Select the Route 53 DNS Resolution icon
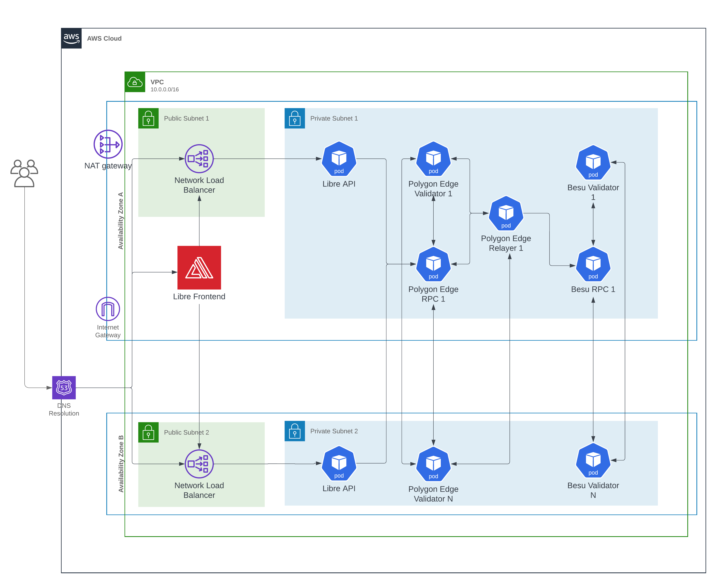The height and width of the screenshot is (586, 728). click(64, 388)
